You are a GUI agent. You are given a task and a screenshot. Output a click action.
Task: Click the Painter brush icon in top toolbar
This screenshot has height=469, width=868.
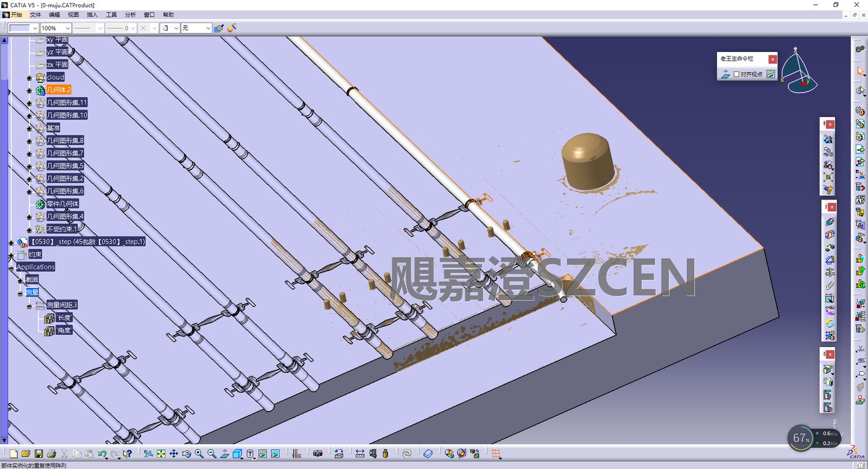pyautogui.click(x=219, y=28)
